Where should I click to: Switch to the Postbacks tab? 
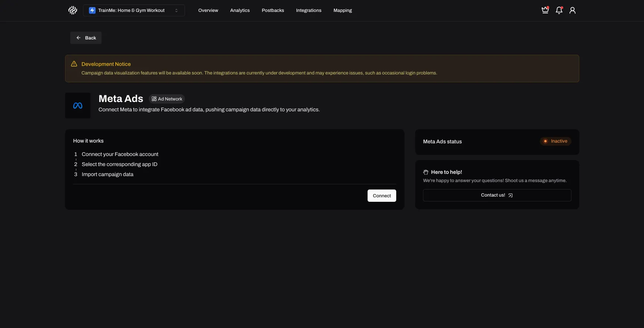273,10
